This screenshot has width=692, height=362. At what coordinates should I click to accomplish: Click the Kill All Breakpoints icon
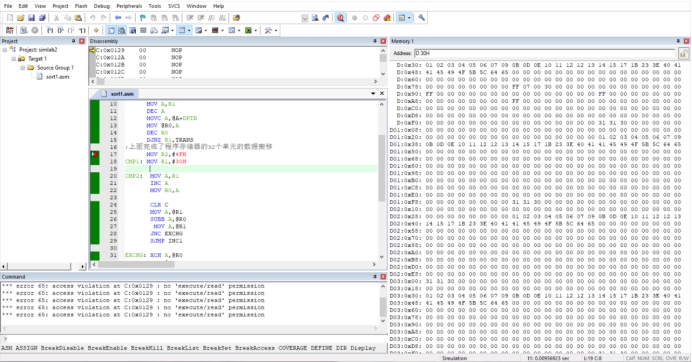pos(387,18)
